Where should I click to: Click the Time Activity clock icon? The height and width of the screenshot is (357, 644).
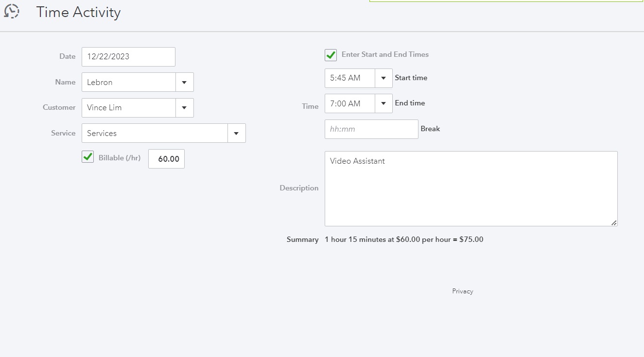pyautogui.click(x=12, y=11)
